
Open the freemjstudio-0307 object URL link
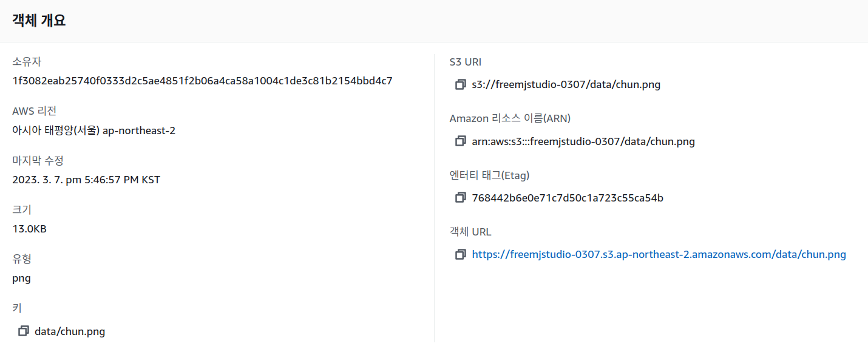pyautogui.click(x=659, y=255)
